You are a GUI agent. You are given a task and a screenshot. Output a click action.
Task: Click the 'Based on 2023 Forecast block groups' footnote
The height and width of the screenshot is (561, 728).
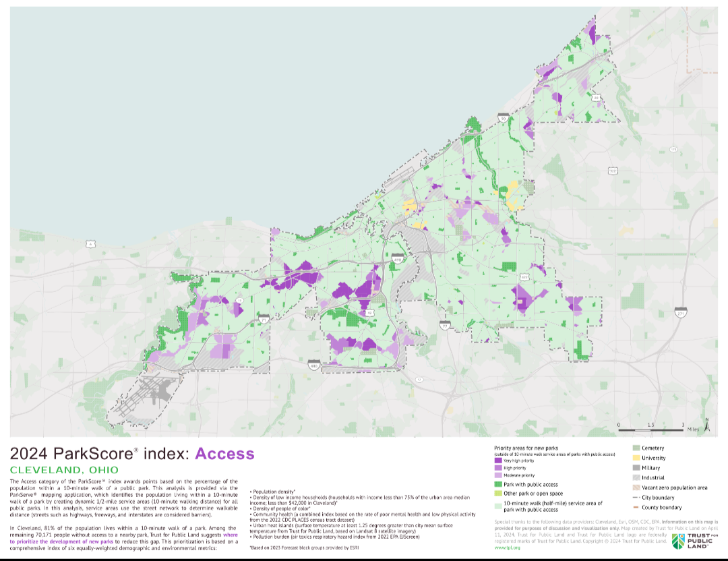(304, 548)
